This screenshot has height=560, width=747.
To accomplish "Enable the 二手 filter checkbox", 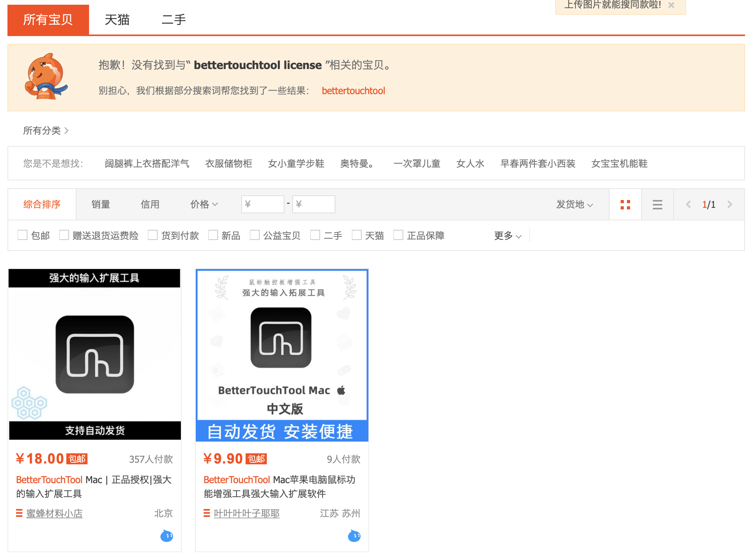I will coord(315,235).
